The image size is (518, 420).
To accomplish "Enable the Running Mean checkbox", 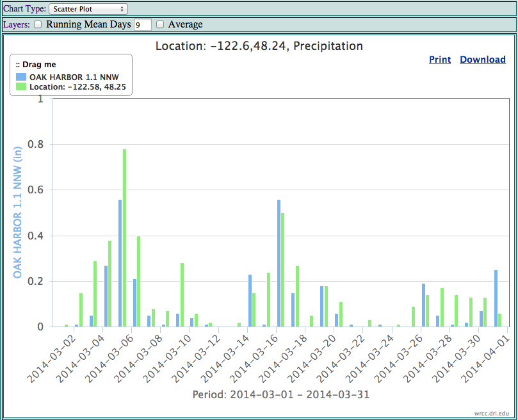I will (38, 24).
